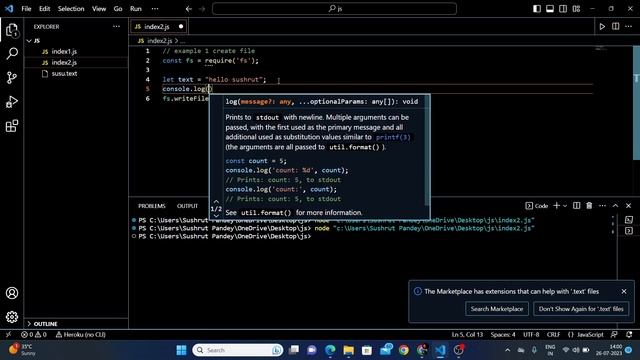This screenshot has width=640, height=360.
Task: Change indentation via Spaces: 4
Action: point(503,335)
